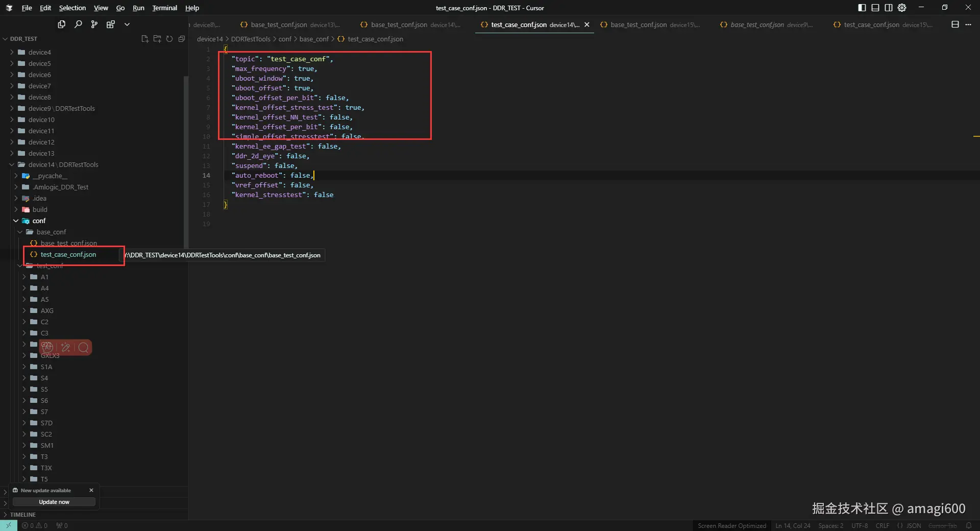Expand the device9 DDRTestTools folder

12,108
